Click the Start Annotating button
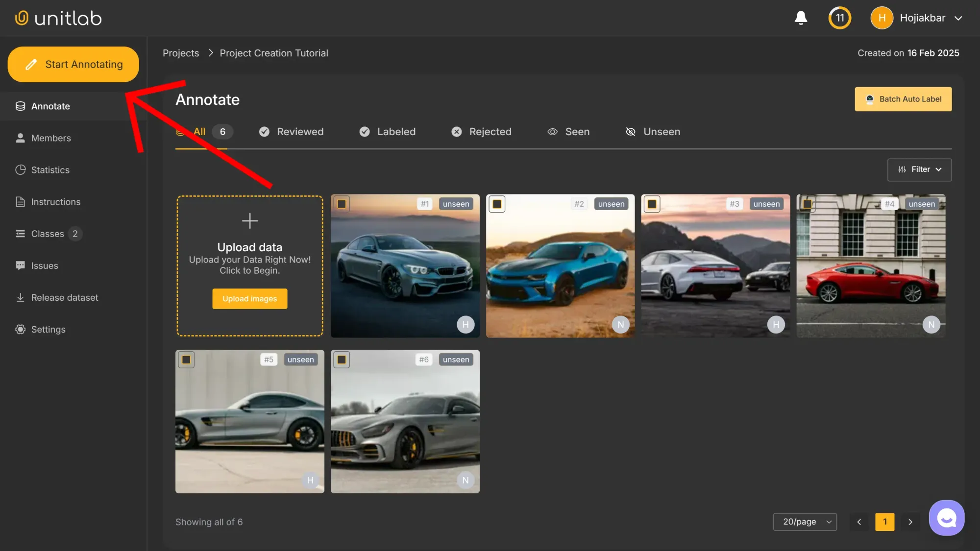Viewport: 980px width, 551px height. pyautogui.click(x=73, y=64)
